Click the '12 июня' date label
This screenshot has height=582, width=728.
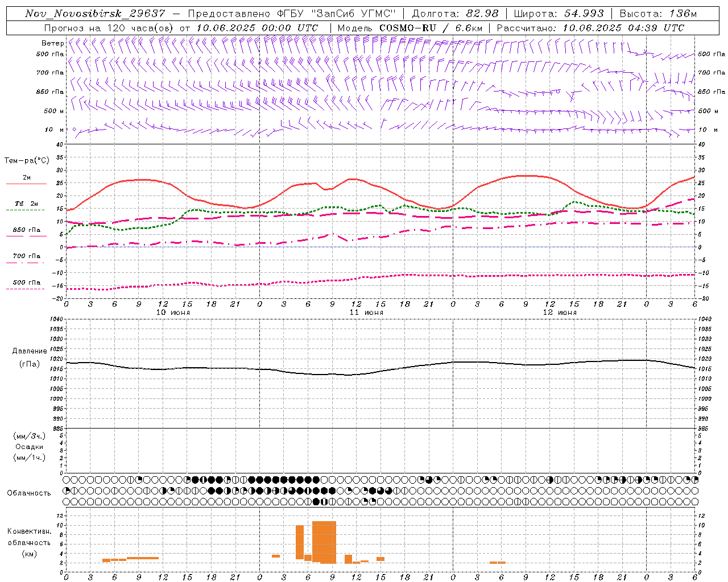(560, 313)
